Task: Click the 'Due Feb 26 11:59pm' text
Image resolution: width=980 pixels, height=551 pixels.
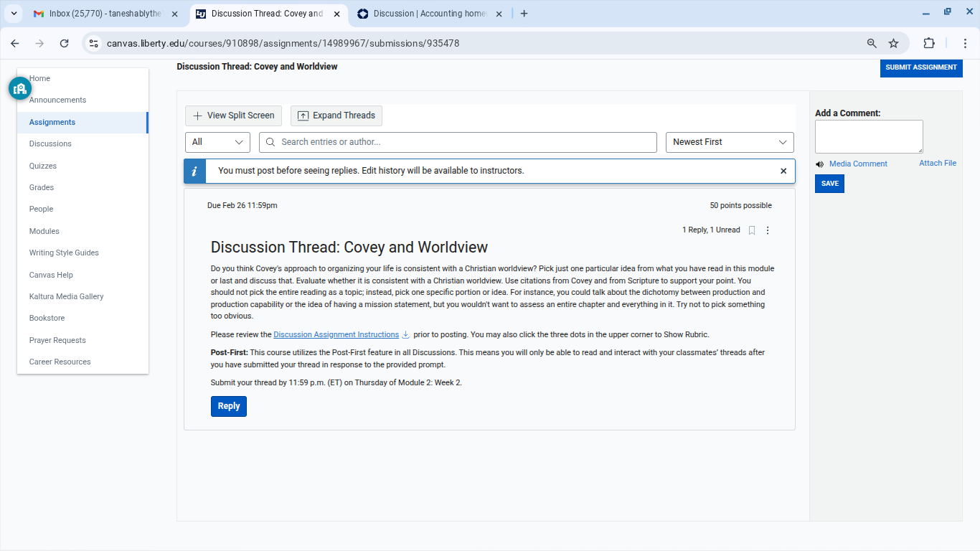Action: pos(242,206)
